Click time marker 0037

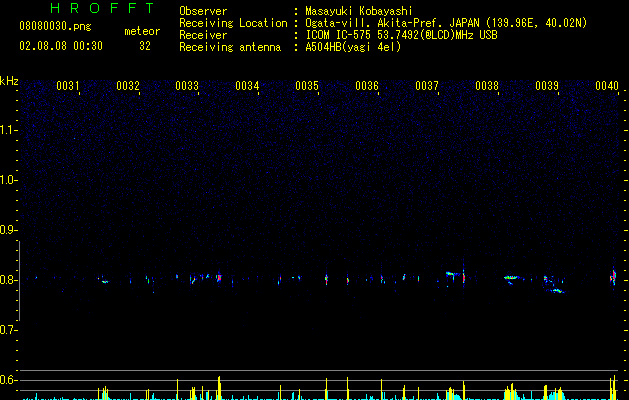pyautogui.click(x=427, y=86)
